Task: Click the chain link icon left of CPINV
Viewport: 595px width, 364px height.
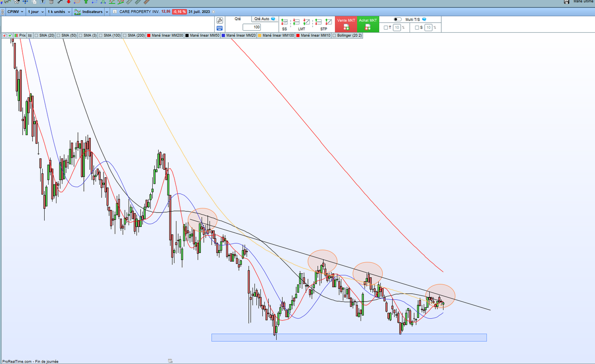Action: point(2,12)
